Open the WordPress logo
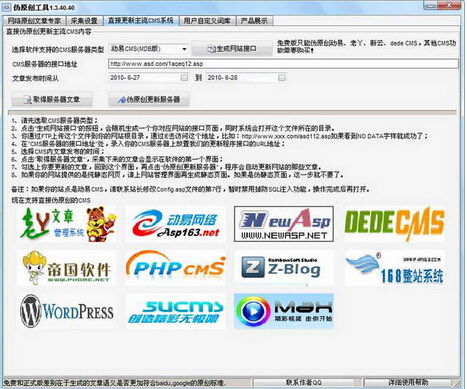Image resolution: width=467 pixels, height=389 pixels. coord(67,311)
